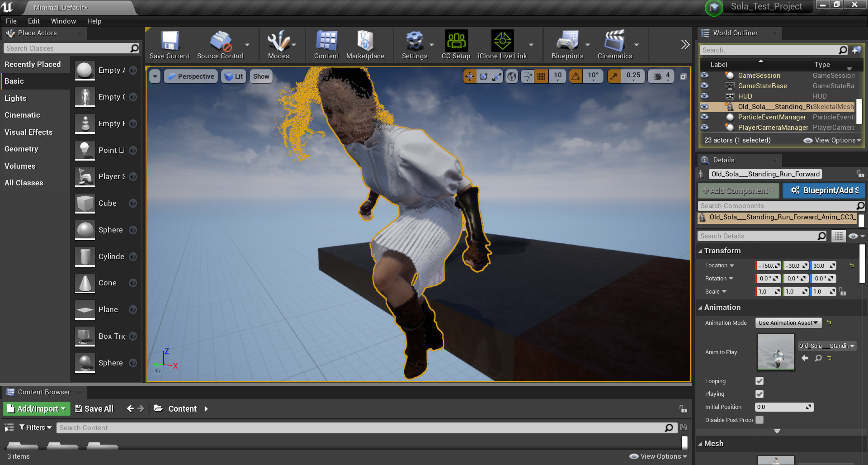Toggle surface snapping icon in viewport
The height and width of the screenshot is (465, 868).
(x=527, y=76)
